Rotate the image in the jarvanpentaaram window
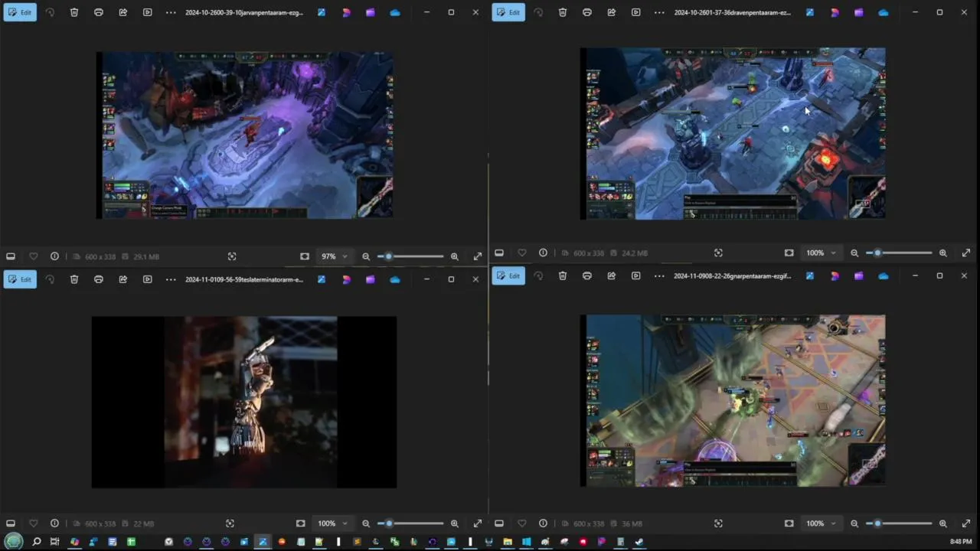Viewport: 980px width, 551px height. click(50, 12)
